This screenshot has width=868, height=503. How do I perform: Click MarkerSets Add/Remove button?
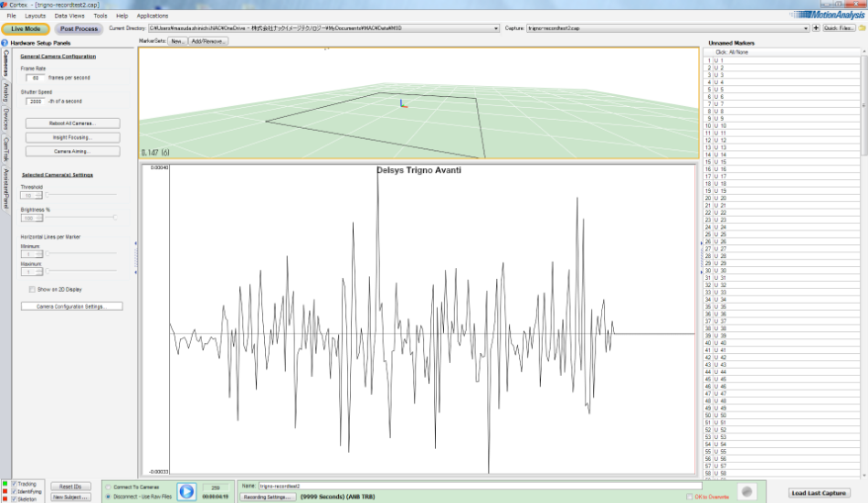pos(207,41)
